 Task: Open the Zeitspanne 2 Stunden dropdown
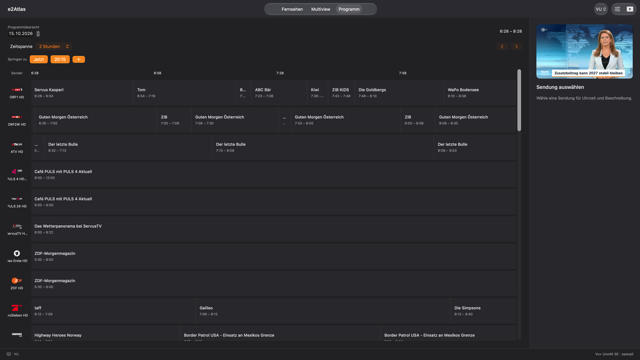click(x=53, y=47)
